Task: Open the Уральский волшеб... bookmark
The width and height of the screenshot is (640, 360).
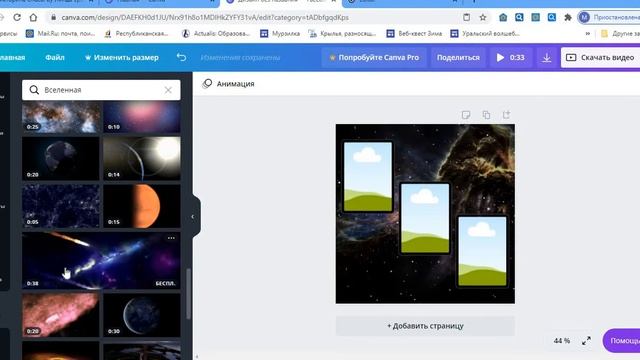Action: (x=485, y=33)
